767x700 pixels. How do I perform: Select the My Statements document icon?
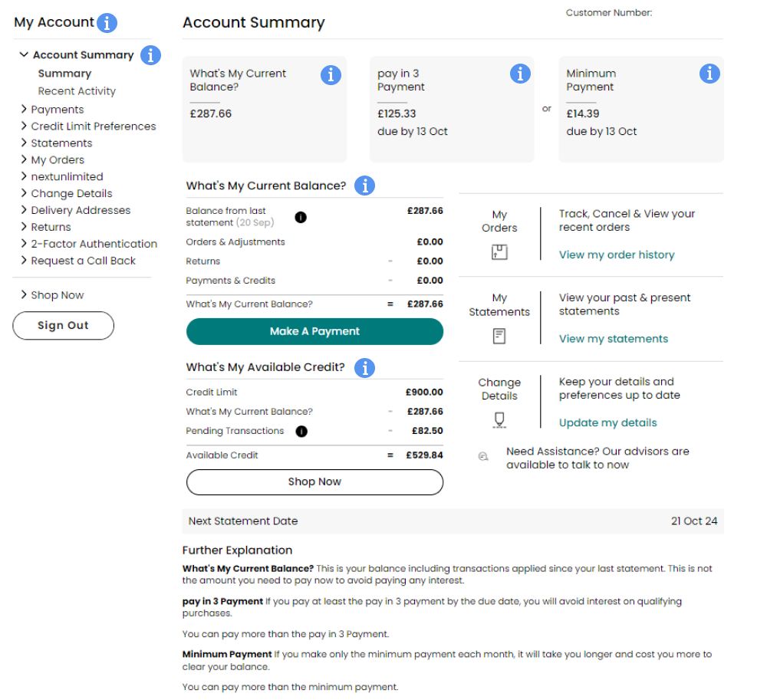point(499,335)
